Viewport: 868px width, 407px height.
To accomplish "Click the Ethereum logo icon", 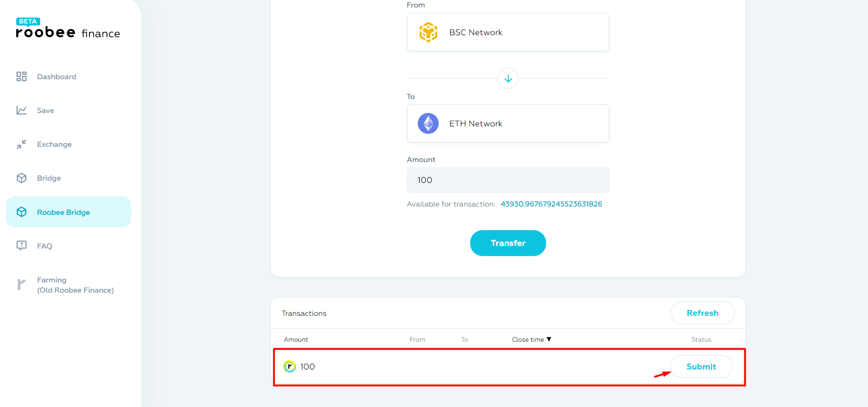I will [x=428, y=124].
